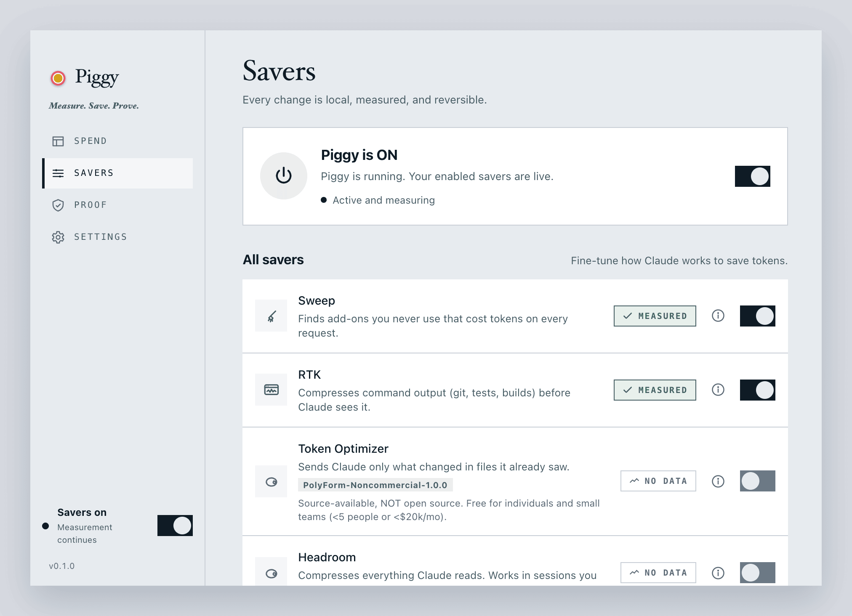
Task: Click the NO DATA badge for Headroom
Action: [x=658, y=573]
